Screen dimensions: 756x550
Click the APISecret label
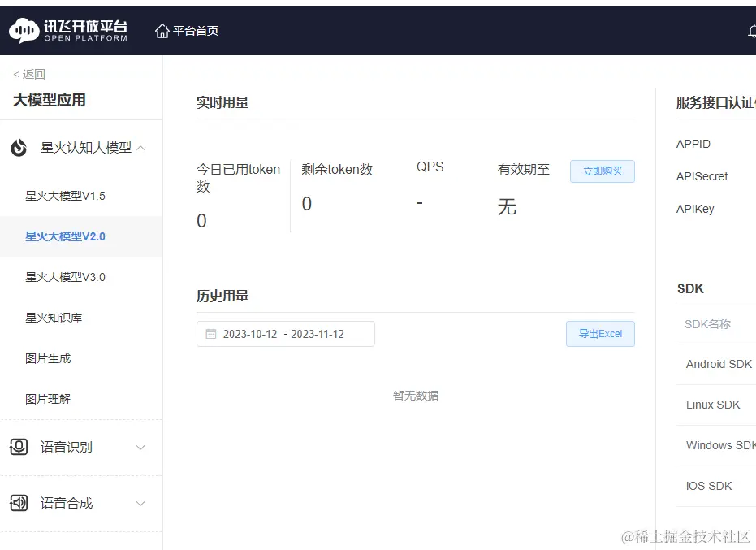tap(702, 176)
